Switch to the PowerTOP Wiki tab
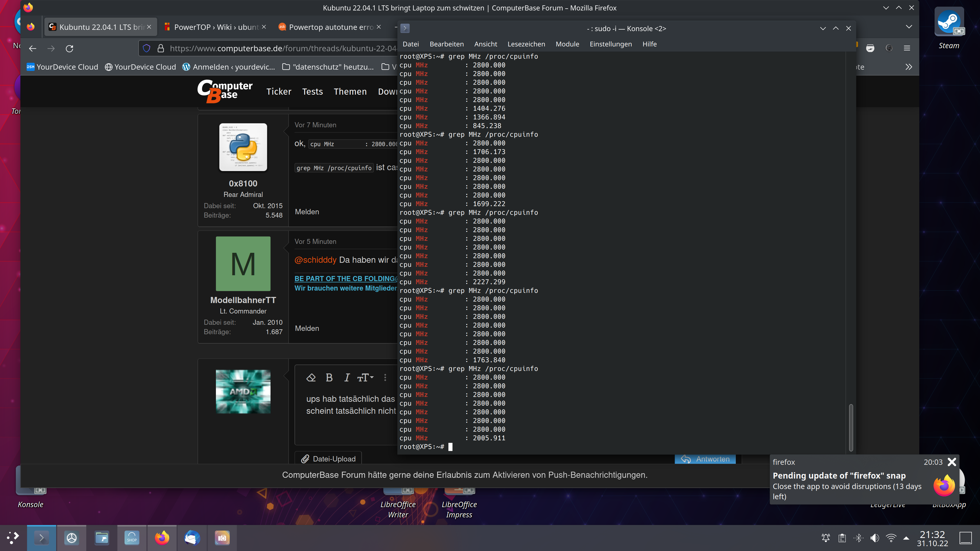This screenshot has height=551, width=980. tap(215, 27)
